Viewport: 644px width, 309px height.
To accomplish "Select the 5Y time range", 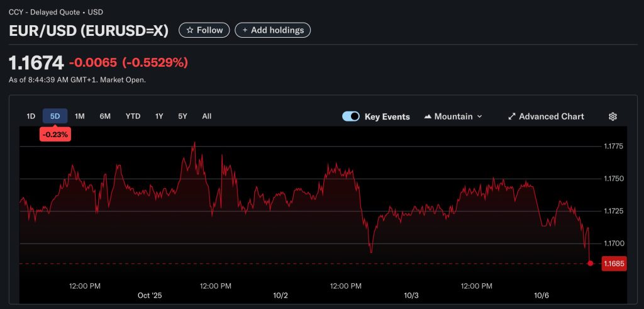I will pos(182,116).
